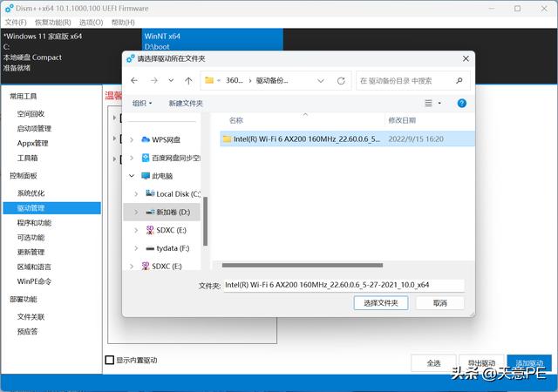
Task: Expand address bar path history dropdown
Action: click(321, 81)
